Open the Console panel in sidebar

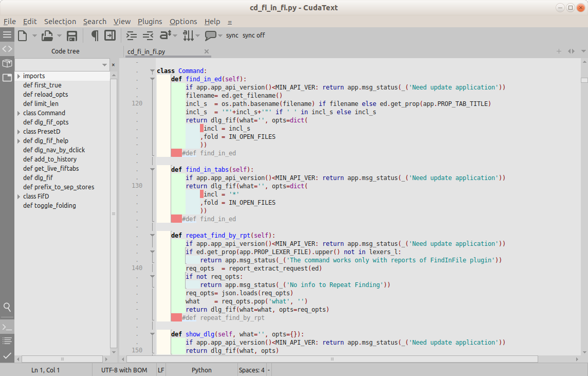[7, 327]
